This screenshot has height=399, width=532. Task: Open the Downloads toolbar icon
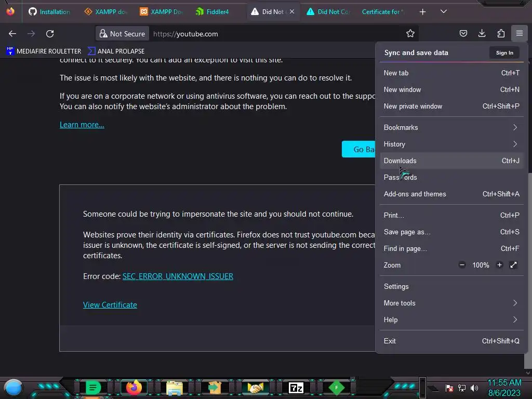482,33
